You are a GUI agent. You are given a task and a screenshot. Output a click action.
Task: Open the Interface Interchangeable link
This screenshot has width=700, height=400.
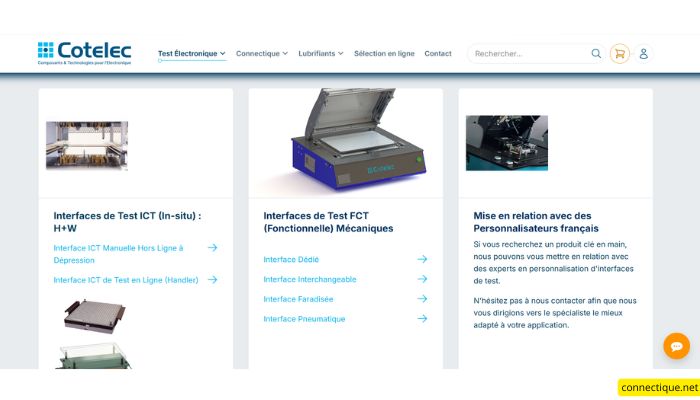tap(310, 279)
